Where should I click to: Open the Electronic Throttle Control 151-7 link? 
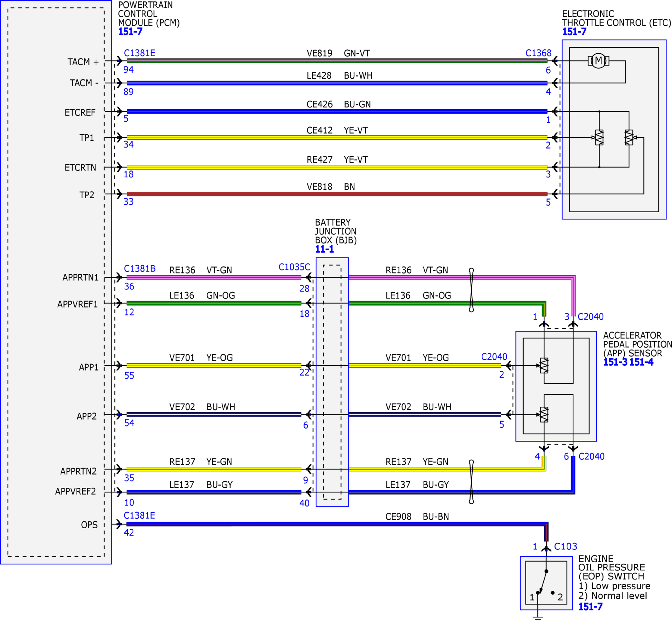574,32
